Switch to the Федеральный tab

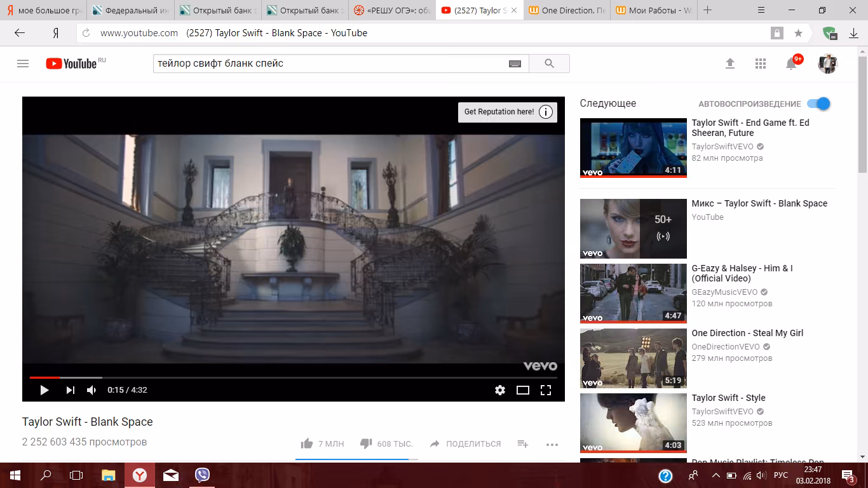click(x=130, y=10)
